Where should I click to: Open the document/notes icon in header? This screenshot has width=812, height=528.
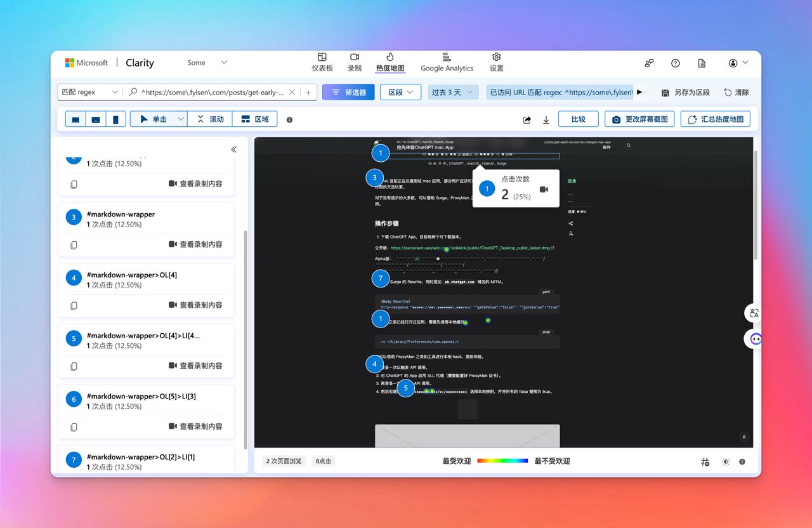[x=702, y=63]
